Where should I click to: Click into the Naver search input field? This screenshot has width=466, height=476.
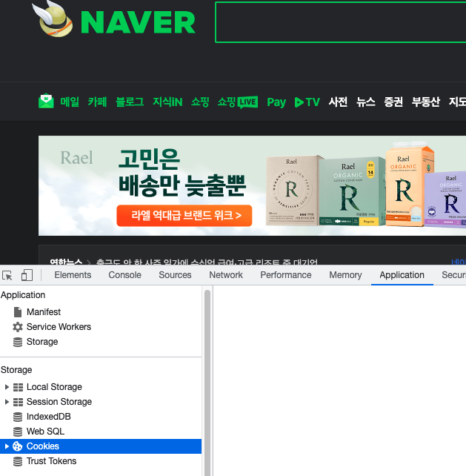click(340, 22)
